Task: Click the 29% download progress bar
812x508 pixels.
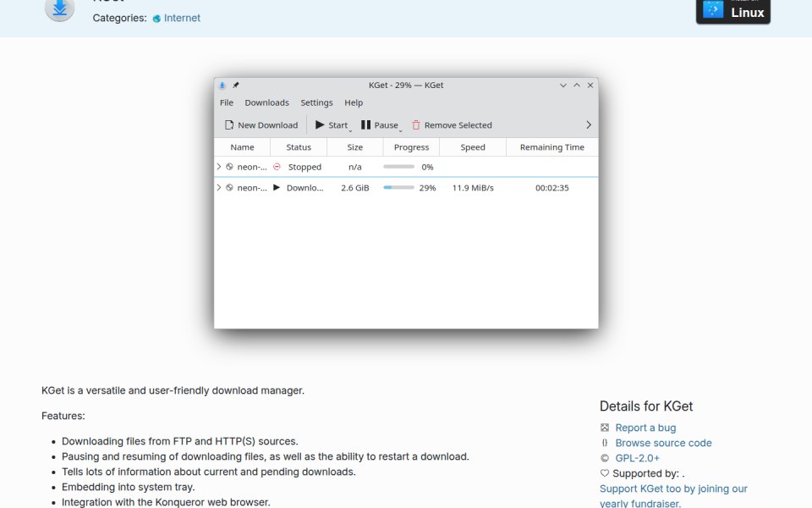Action: tap(398, 188)
